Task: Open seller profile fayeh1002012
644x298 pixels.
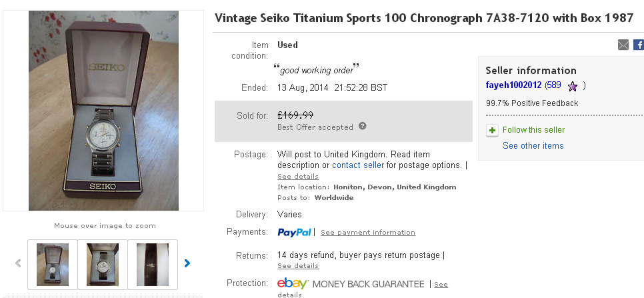Action: click(513, 85)
